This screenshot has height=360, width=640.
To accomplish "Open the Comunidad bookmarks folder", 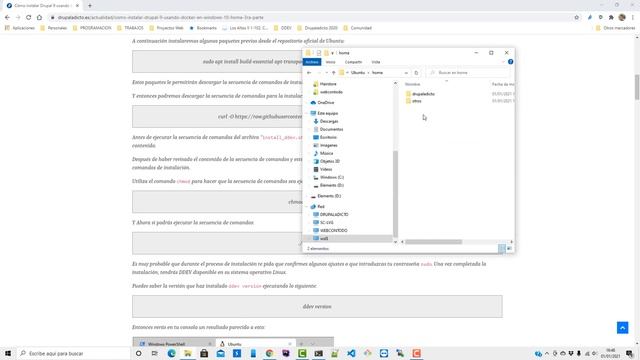I will pos(358,28).
